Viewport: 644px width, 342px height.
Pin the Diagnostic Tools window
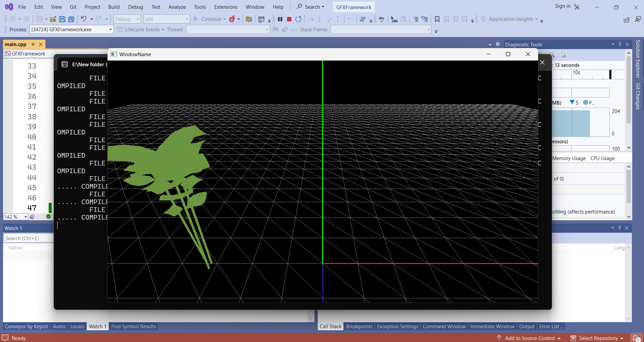pyautogui.click(x=619, y=44)
